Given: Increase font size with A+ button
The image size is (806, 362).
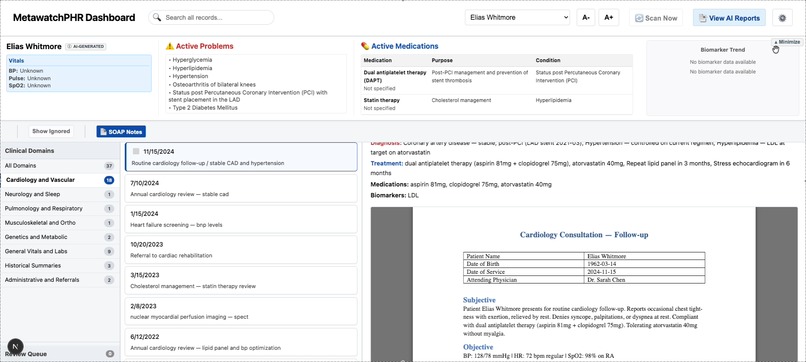Looking at the screenshot, I should 609,17.
